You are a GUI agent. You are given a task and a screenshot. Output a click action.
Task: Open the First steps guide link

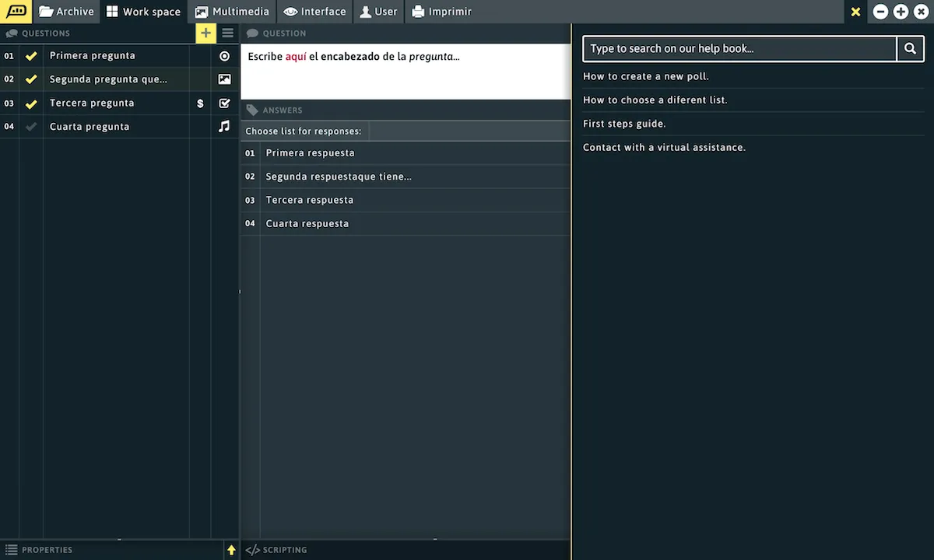624,124
